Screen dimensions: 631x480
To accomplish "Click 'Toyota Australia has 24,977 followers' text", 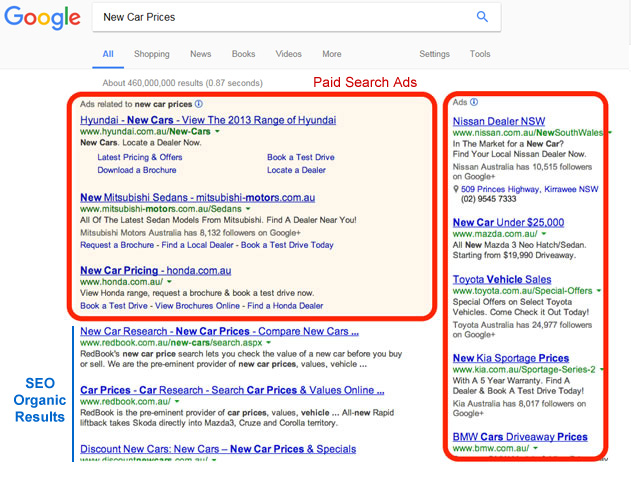I will [522, 330].
